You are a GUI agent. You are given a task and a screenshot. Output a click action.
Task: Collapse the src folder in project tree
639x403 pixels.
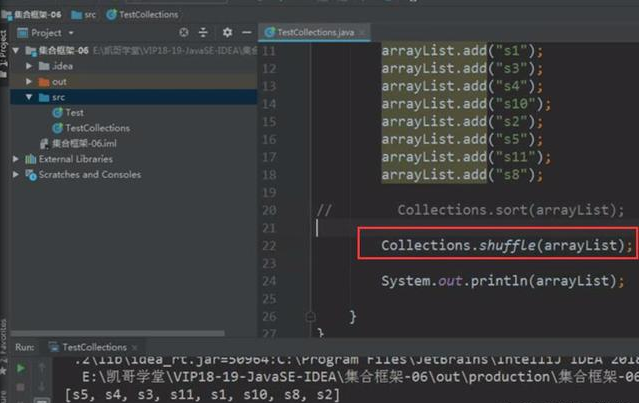(28, 97)
